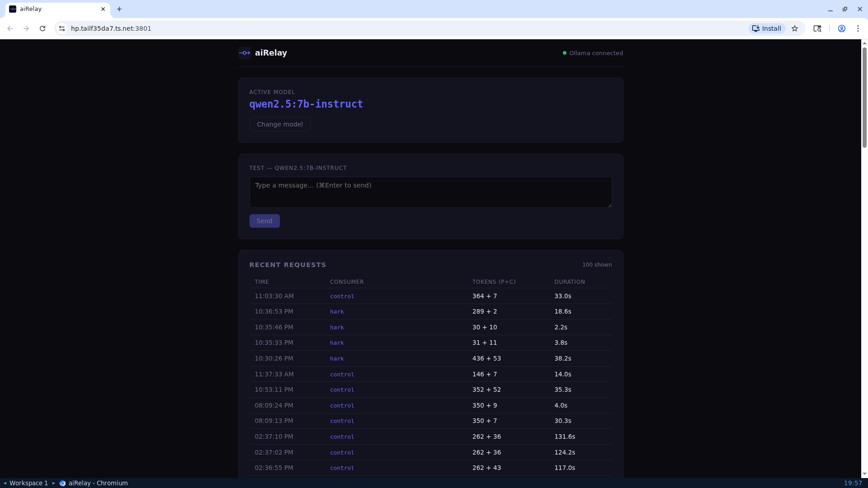The image size is (868, 488).
Task: Toggle the forward navigation arrow
Action: click(26, 28)
